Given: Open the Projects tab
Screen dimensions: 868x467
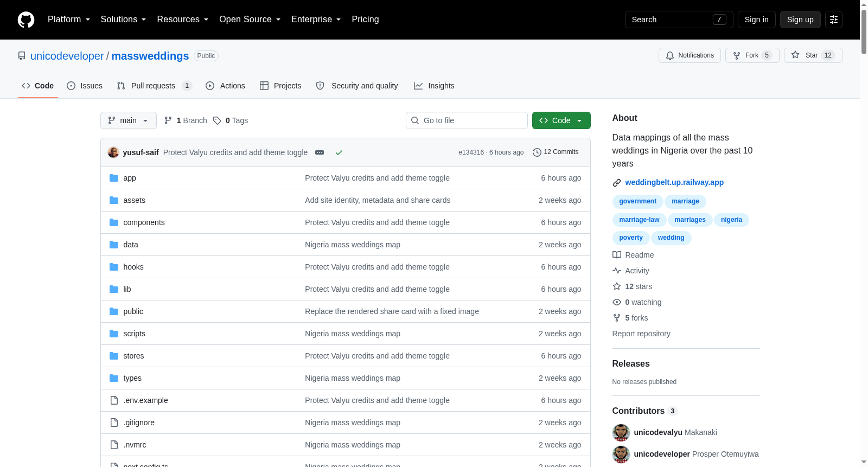Looking at the screenshot, I should click(280, 86).
